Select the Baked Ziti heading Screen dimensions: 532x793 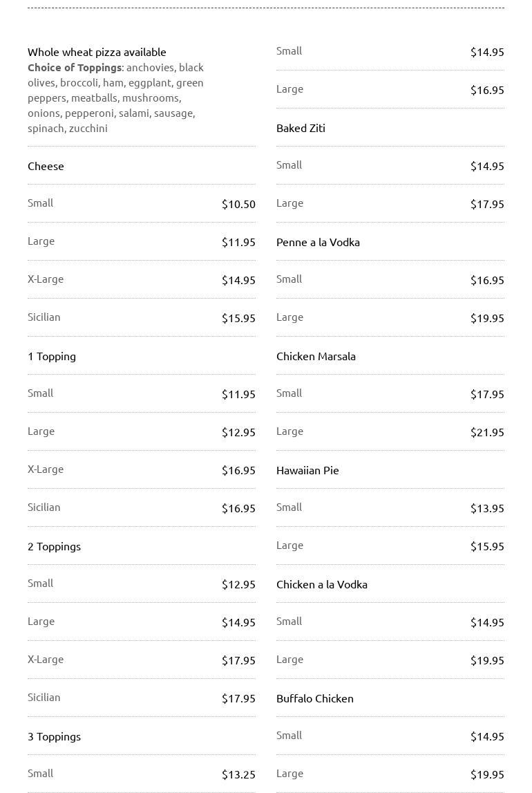pos(301,128)
